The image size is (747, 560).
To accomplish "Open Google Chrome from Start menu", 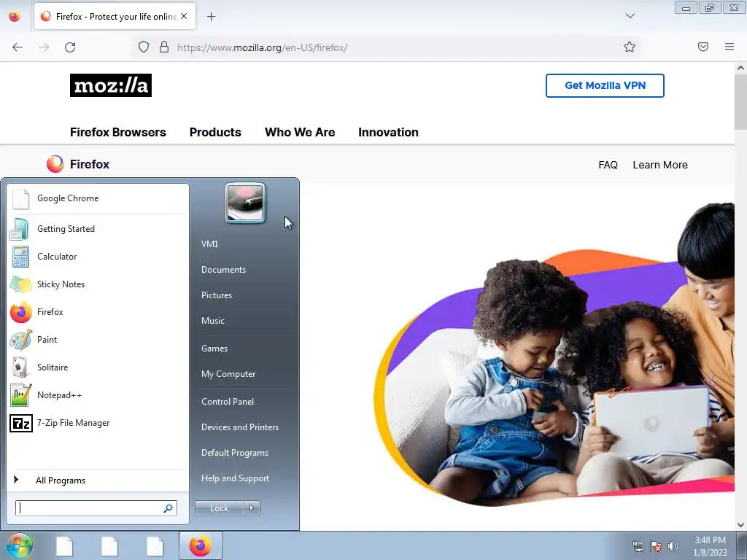I will click(97, 198).
